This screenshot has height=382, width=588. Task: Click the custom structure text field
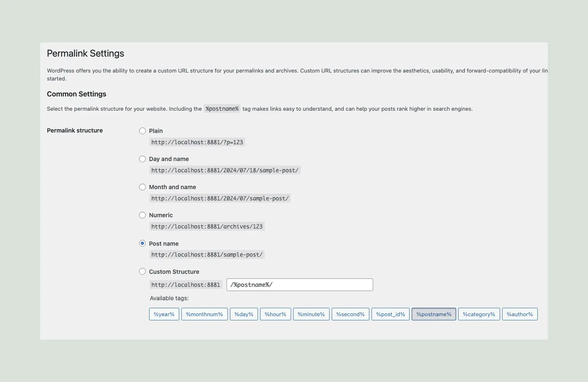[x=299, y=285]
